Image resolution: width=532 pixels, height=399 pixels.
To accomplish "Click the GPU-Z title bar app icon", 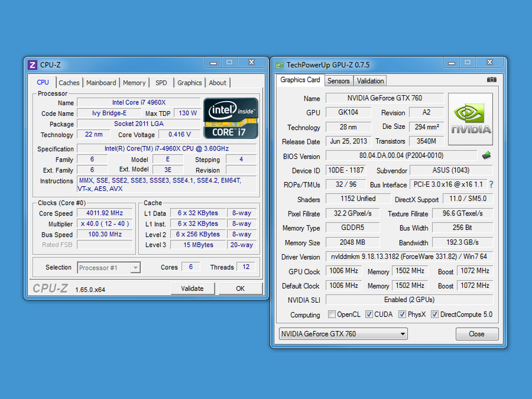I will click(x=279, y=65).
